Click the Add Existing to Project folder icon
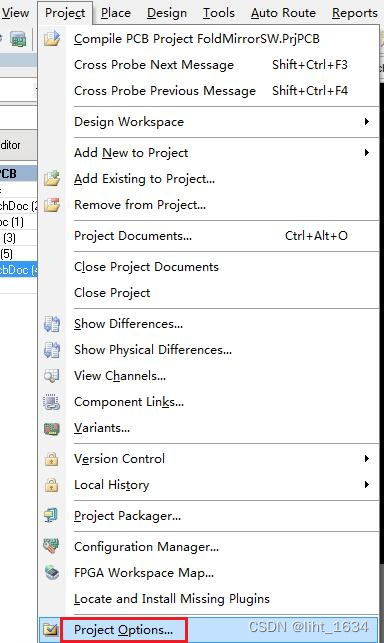This screenshot has height=643, width=384. [x=52, y=178]
